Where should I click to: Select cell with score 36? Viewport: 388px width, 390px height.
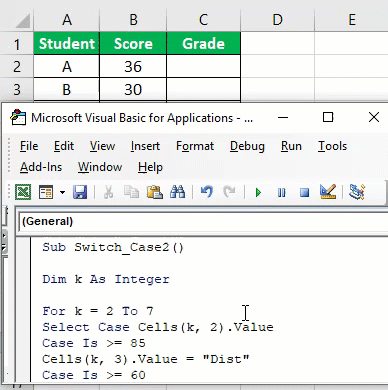[133, 66]
